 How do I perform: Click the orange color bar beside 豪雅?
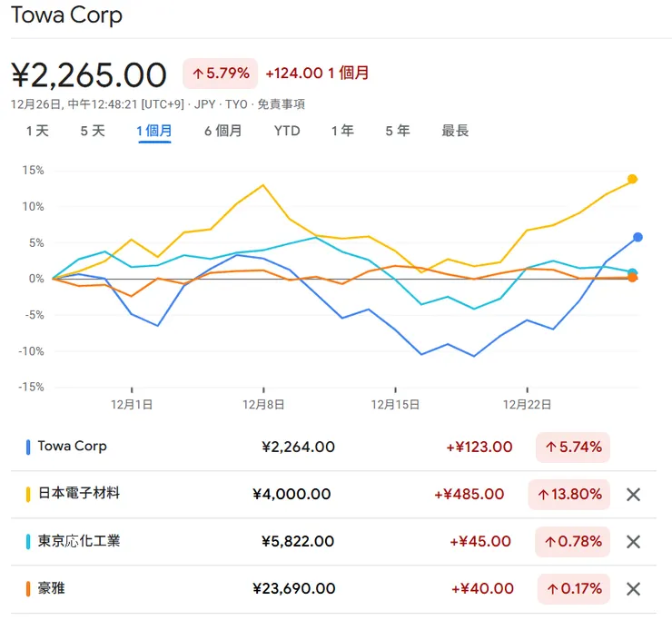[x=28, y=589]
